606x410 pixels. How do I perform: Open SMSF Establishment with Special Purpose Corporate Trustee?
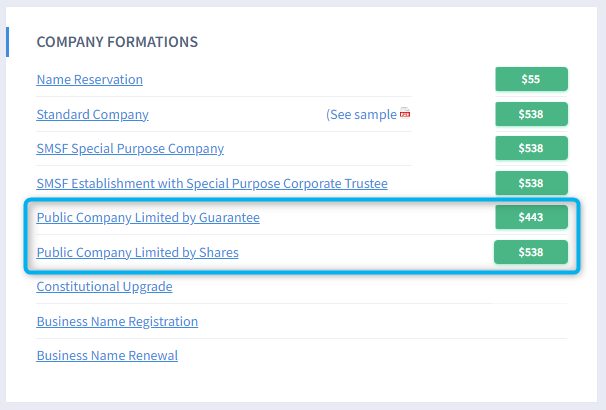coord(212,183)
